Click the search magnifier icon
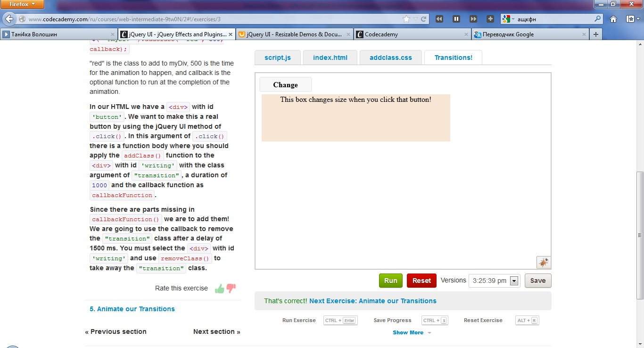The width and height of the screenshot is (644, 348). tap(598, 19)
